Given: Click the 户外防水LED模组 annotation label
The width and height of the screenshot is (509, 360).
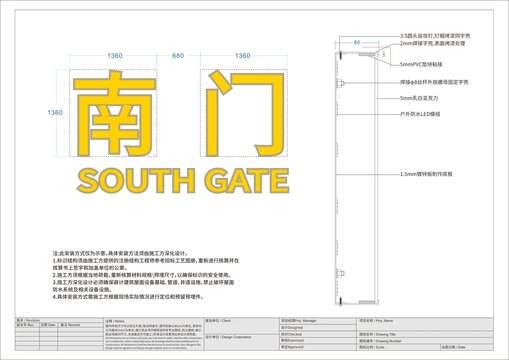Looking at the screenshot, I should (x=420, y=114).
